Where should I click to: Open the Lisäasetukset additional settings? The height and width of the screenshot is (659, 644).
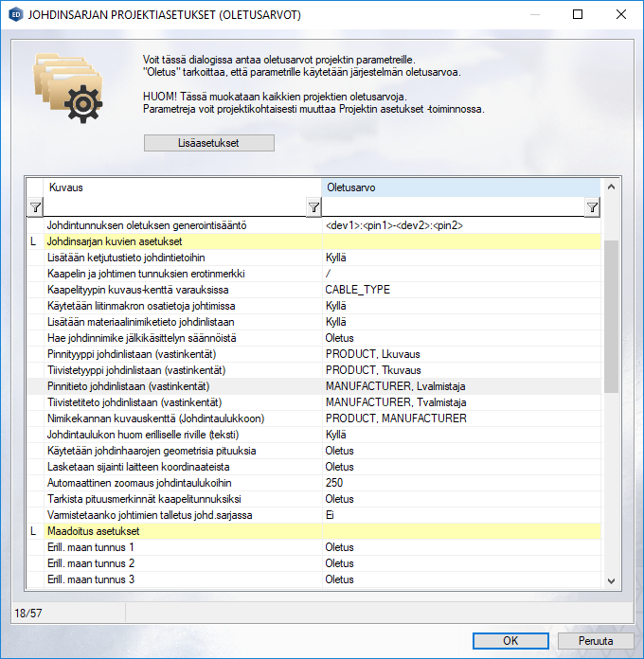click(x=208, y=143)
